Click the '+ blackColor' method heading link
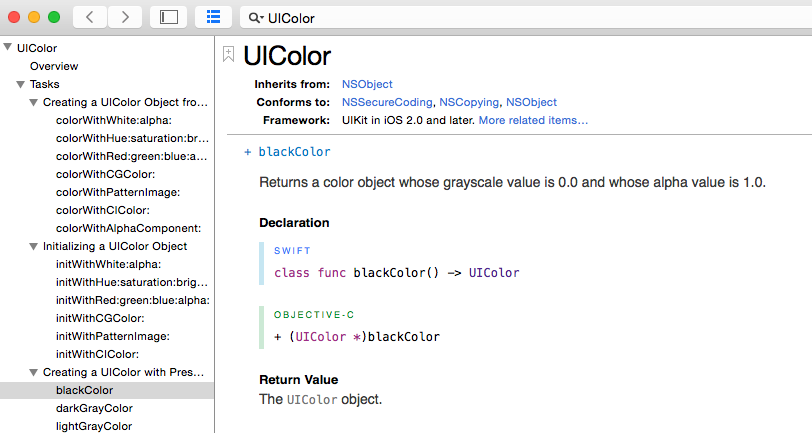This screenshot has height=433, width=812. coord(287,152)
